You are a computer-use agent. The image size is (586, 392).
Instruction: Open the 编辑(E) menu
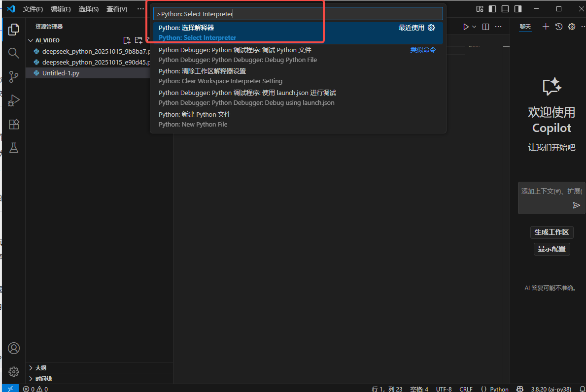[x=61, y=9]
